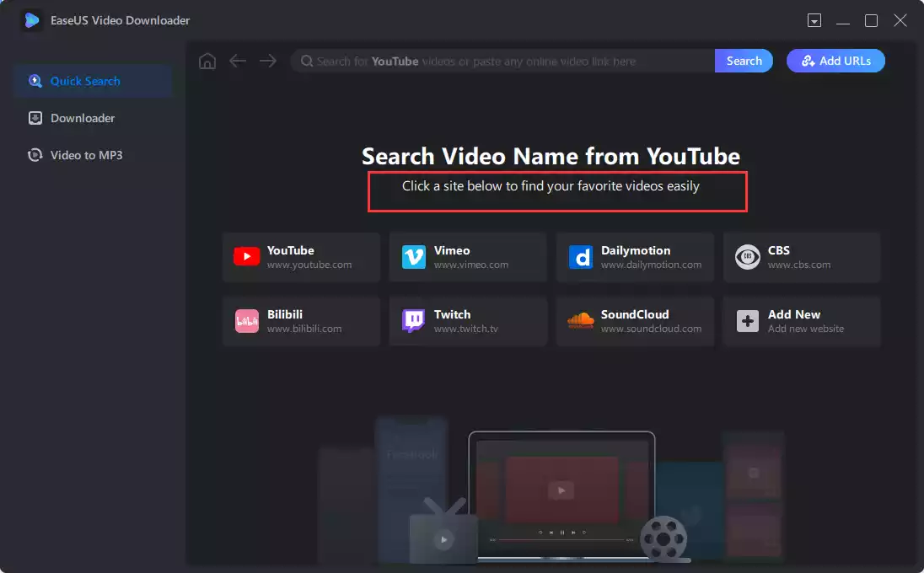The height and width of the screenshot is (573, 924).
Task: Click the link plus icon in Add URLs
Action: tap(808, 61)
